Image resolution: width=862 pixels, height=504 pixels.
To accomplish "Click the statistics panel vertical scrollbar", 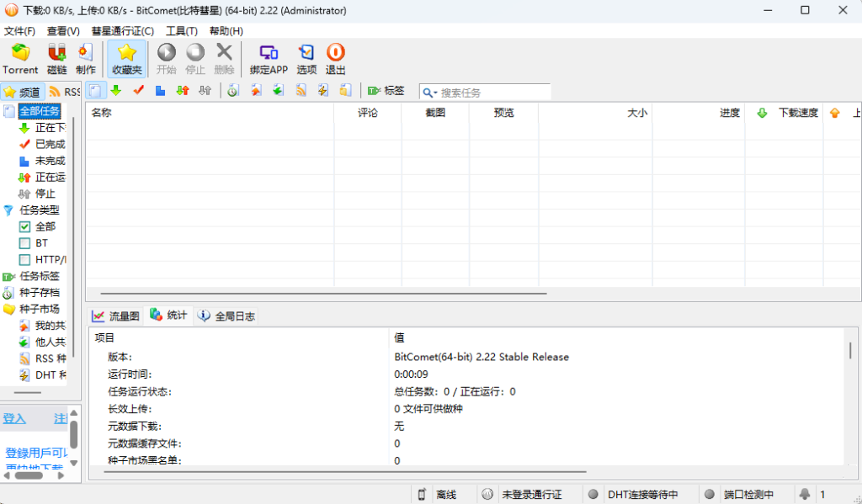I will click(x=850, y=350).
